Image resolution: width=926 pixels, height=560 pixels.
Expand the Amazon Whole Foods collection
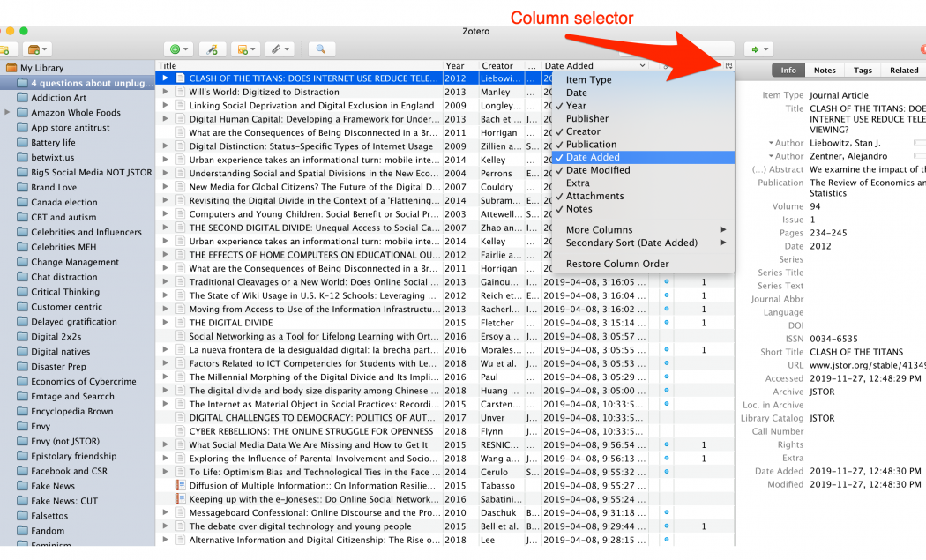7,112
